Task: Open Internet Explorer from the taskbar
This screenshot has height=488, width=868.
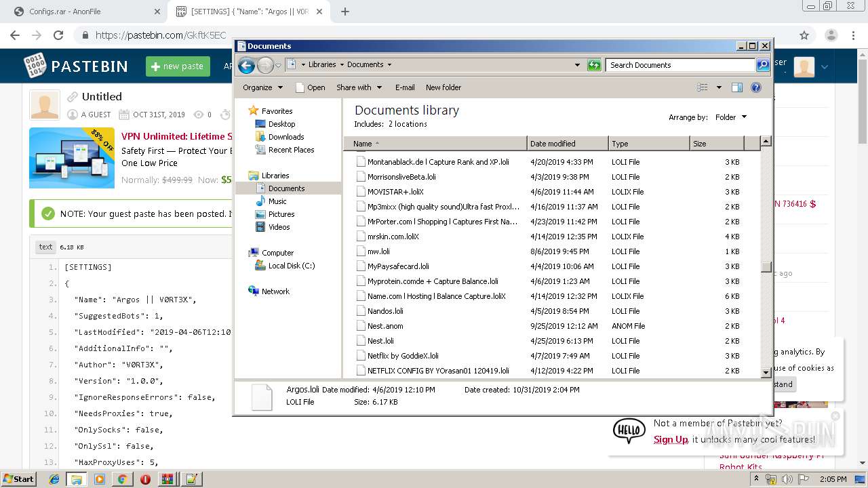Action: pyautogui.click(x=54, y=479)
